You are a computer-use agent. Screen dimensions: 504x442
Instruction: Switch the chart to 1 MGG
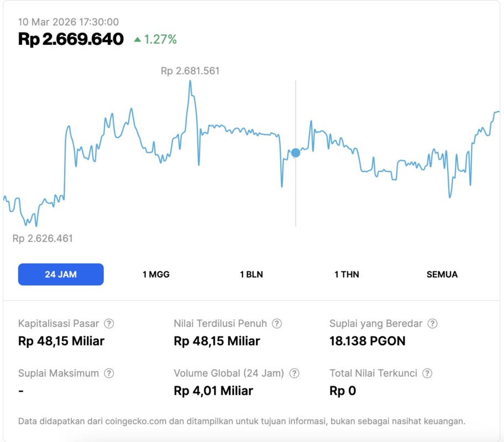point(156,275)
